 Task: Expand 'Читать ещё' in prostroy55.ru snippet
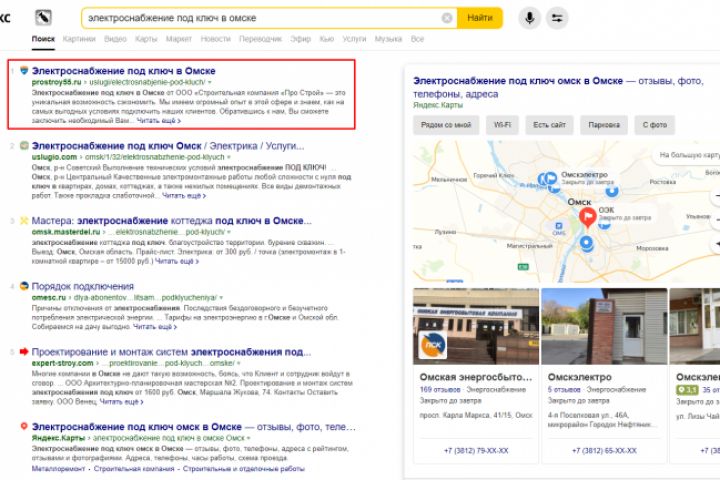tap(159, 121)
